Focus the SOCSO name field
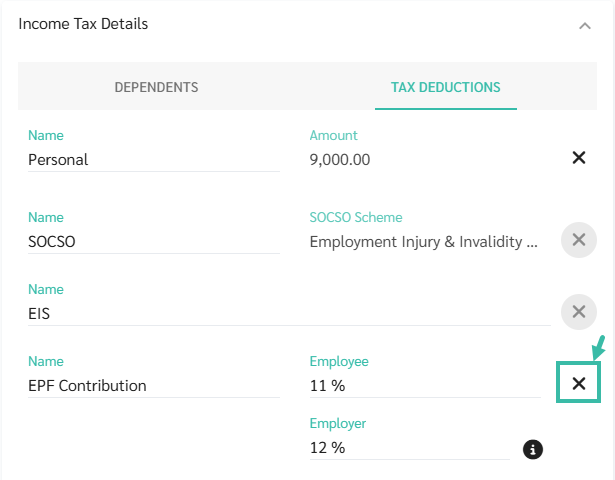The width and height of the screenshot is (615, 480). pos(154,241)
